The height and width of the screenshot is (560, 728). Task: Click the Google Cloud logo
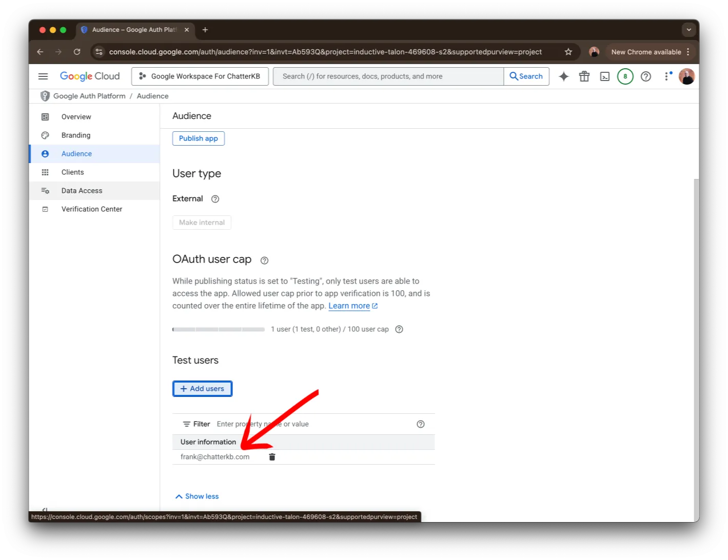pyautogui.click(x=90, y=76)
